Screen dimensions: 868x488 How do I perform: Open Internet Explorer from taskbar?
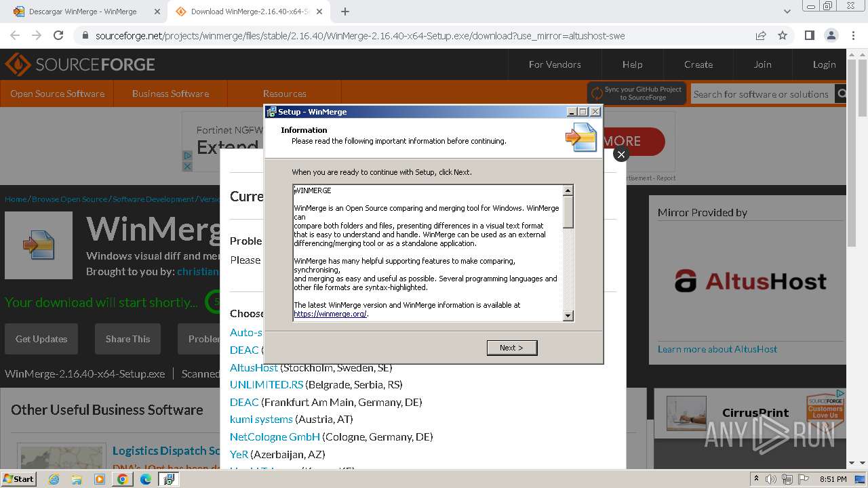54,479
